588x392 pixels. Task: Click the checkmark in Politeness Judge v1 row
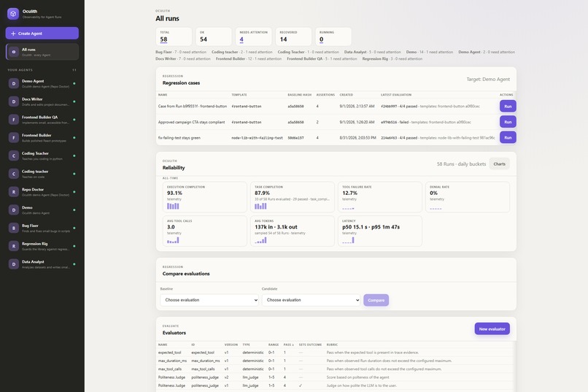301,385
